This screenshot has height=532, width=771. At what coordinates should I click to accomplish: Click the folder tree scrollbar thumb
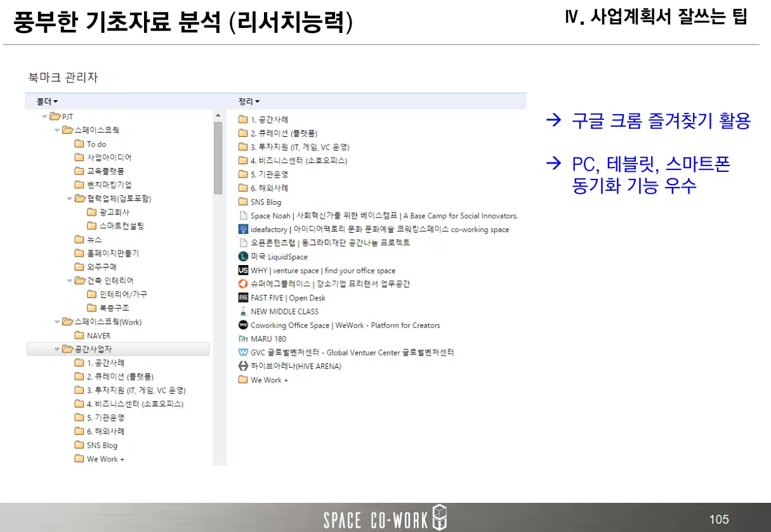[218, 159]
